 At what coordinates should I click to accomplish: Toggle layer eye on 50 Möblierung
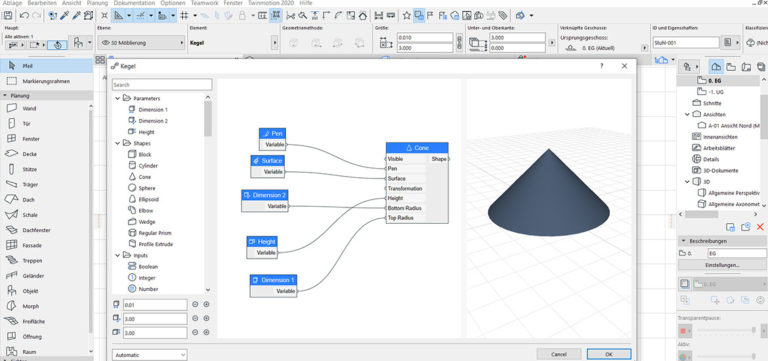coord(104,43)
